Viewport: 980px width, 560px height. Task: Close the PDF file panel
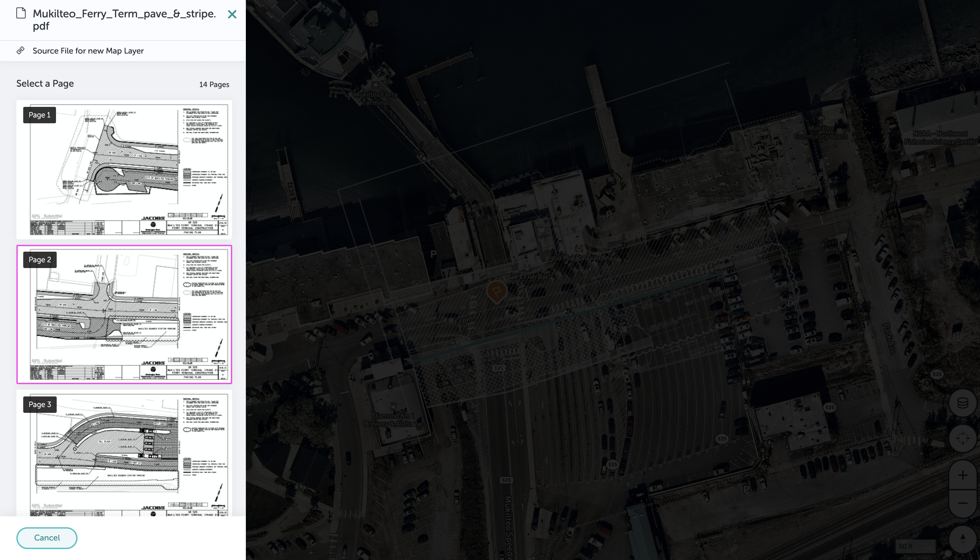click(x=232, y=14)
